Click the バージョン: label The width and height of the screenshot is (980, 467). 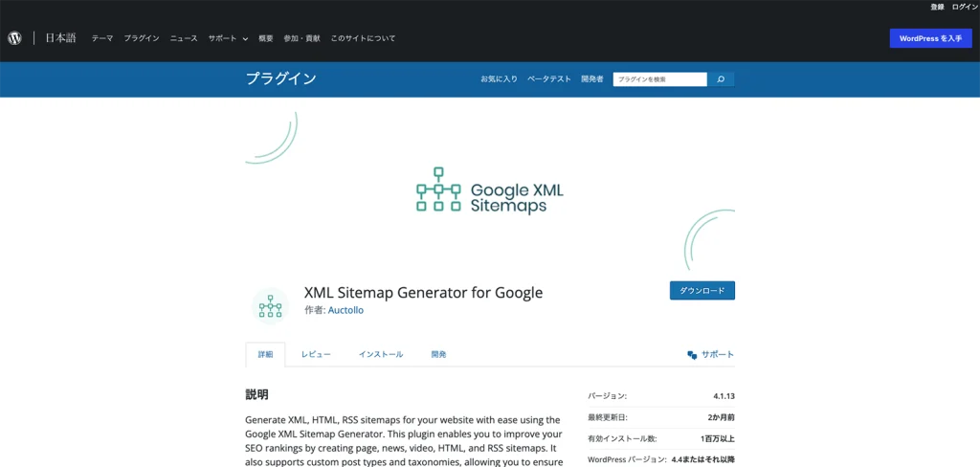608,396
